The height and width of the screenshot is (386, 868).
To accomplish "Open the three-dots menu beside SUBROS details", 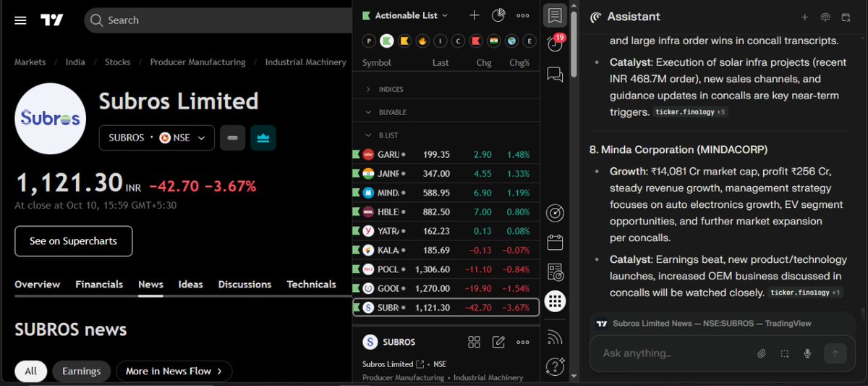I will (x=522, y=342).
